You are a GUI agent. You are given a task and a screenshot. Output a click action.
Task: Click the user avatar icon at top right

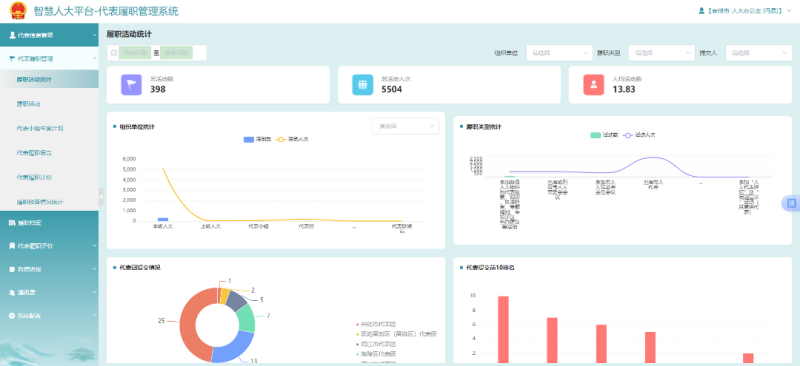click(701, 11)
